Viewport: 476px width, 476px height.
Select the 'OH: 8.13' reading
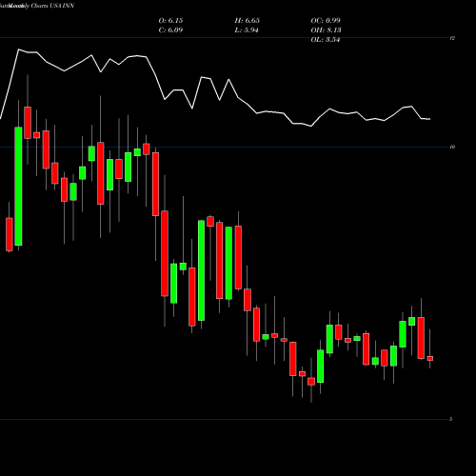coord(326,30)
